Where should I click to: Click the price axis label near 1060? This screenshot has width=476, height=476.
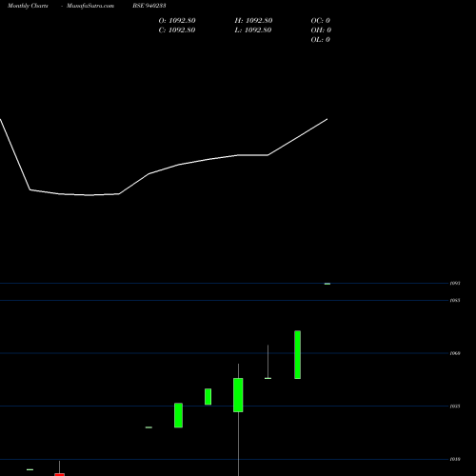pyautogui.click(x=455, y=353)
